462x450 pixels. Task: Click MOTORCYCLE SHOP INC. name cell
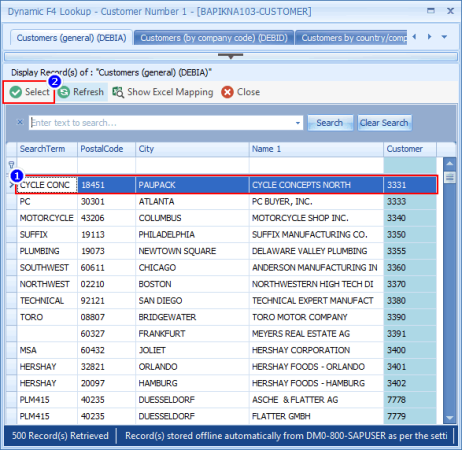click(x=316, y=218)
